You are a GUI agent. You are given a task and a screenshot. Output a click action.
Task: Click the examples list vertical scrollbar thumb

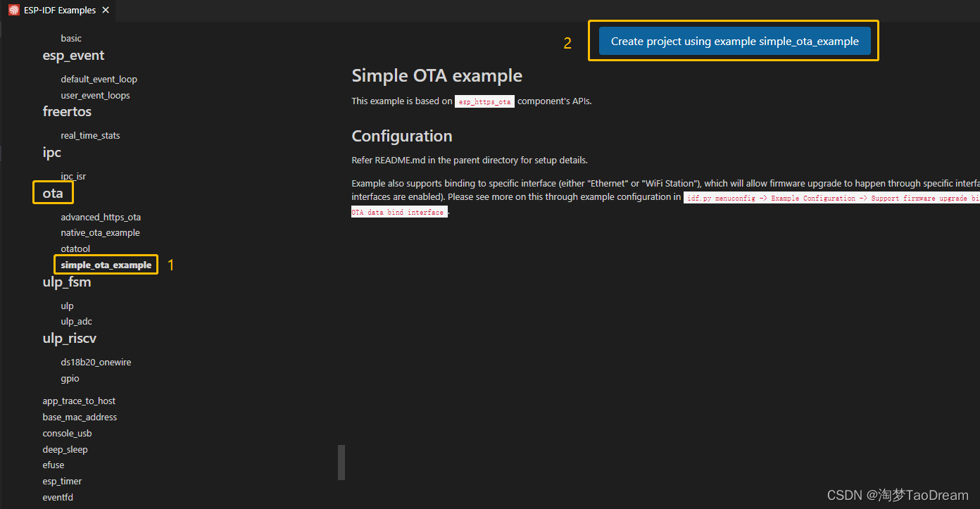tap(341, 463)
